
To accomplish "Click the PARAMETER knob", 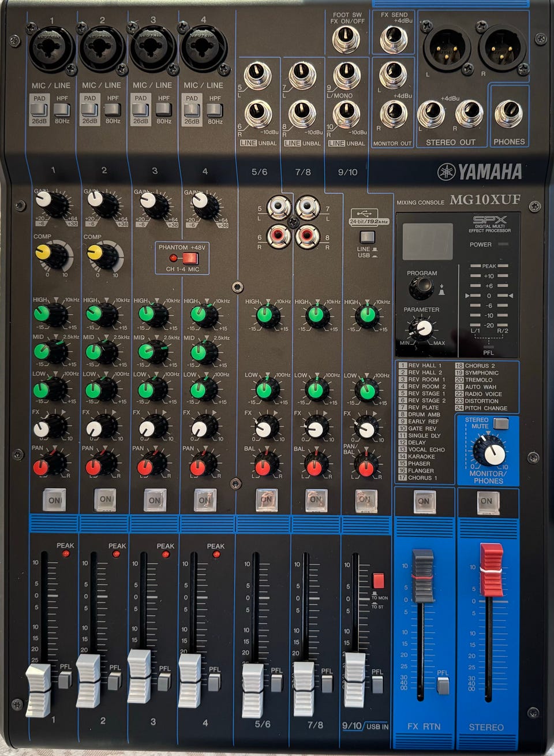I will (422, 329).
